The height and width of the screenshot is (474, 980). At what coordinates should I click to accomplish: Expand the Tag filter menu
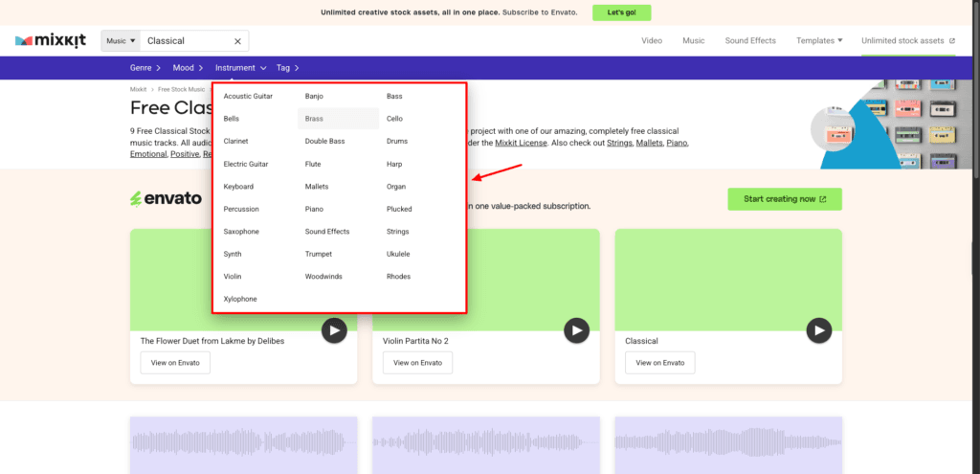[287, 68]
